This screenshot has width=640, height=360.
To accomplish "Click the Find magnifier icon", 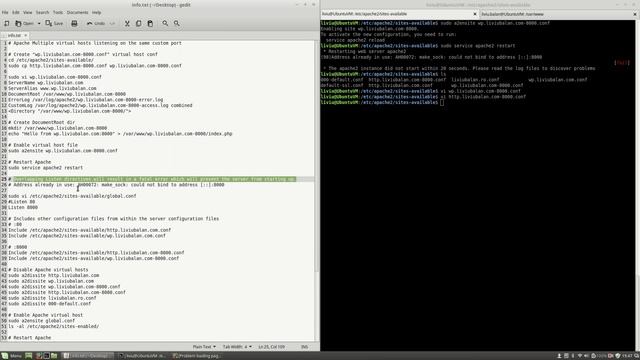I will [x=165, y=24].
